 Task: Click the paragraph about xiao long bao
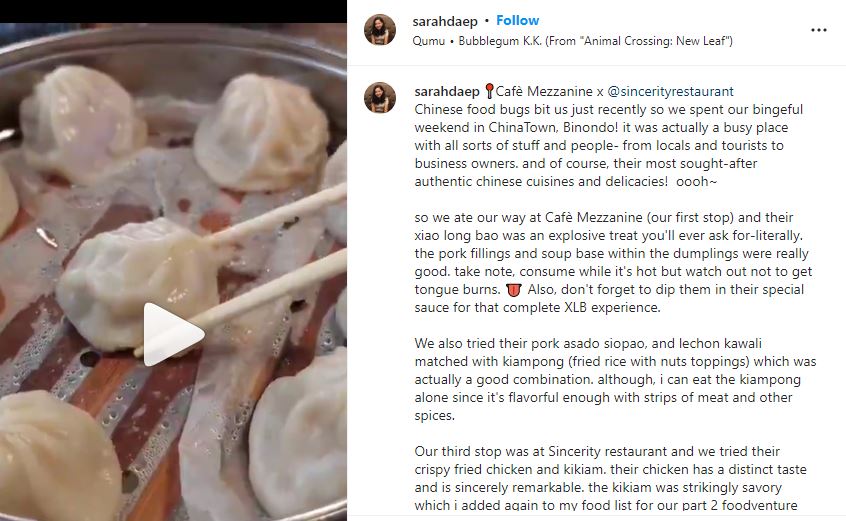pos(613,262)
